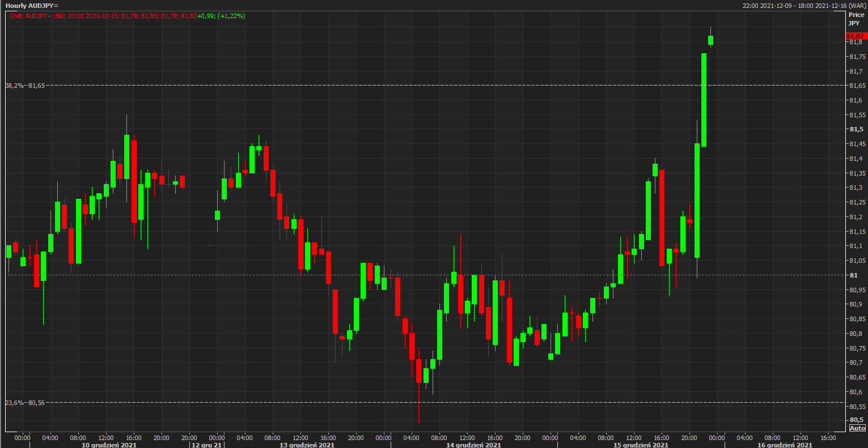Select the Cndl AUDJPY= Bid legend text
The image size is (868, 448).
tap(127, 16)
